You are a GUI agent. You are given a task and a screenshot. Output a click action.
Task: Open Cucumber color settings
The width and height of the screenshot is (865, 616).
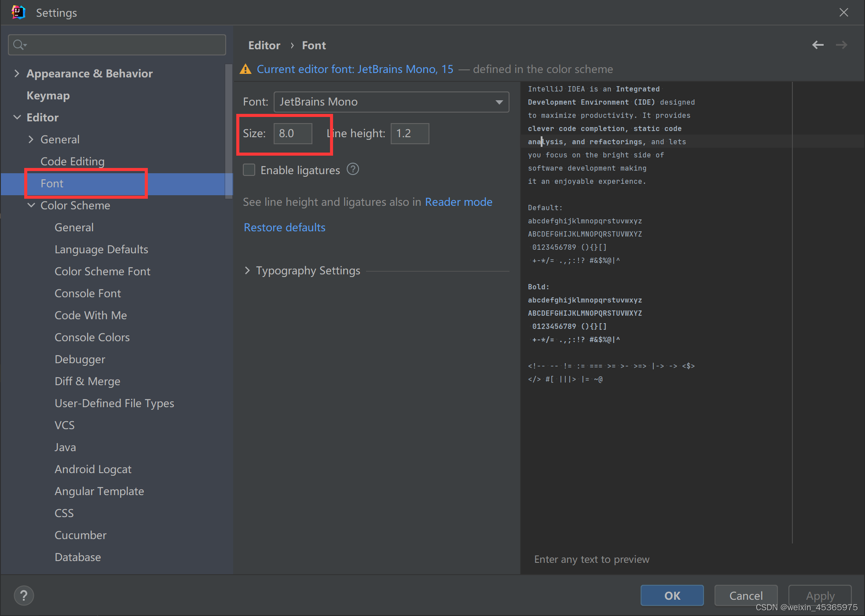(81, 535)
